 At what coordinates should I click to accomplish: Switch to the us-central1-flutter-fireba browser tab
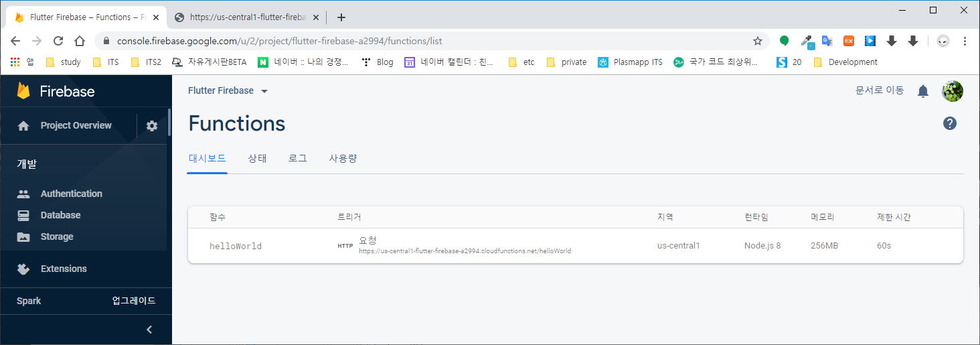point(248,17)
